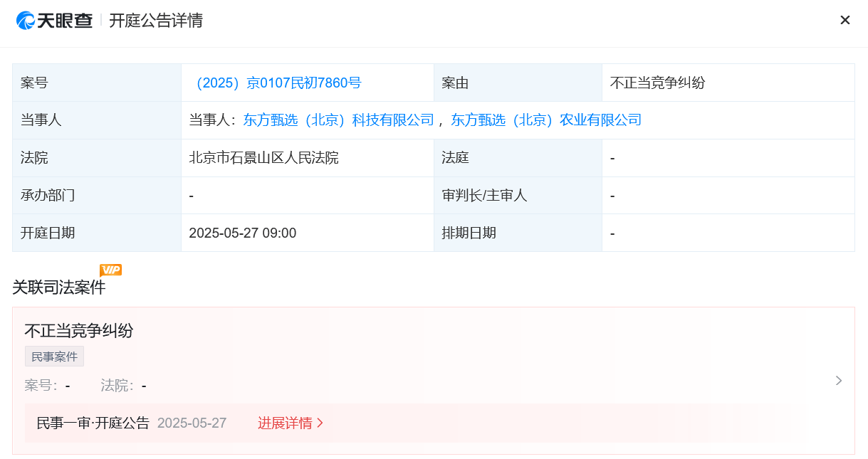Image resolution: width=868 pixels, height=459 pixels.
Task: Click the VIP badge beside 关联司法案件
Action: [x=110, y=270]
